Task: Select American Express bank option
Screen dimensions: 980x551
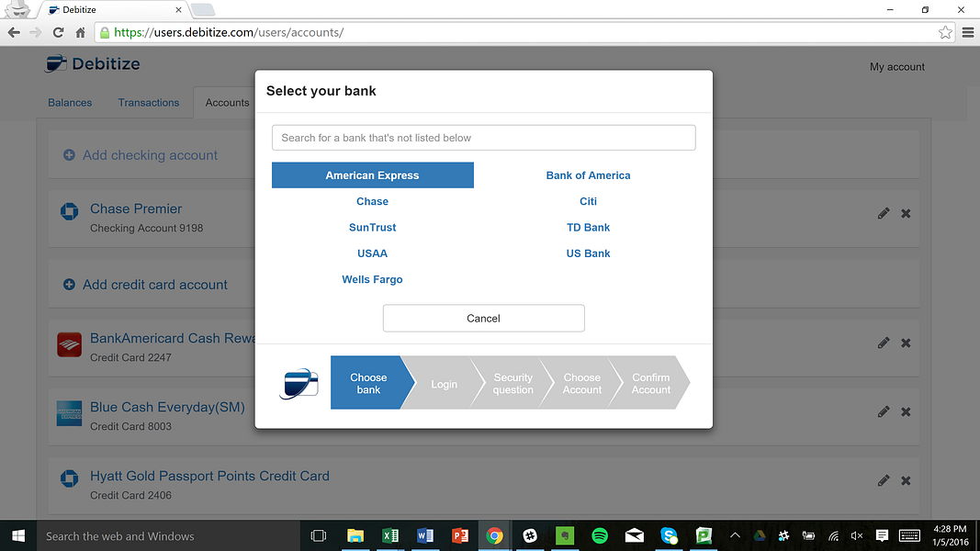Action: click(373, 174)
